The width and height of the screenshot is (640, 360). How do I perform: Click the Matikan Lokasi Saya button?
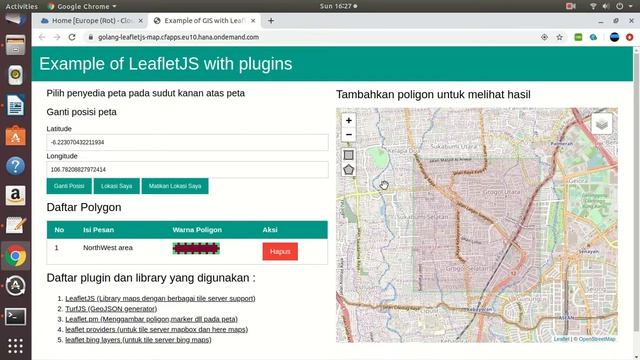[175, 186]
